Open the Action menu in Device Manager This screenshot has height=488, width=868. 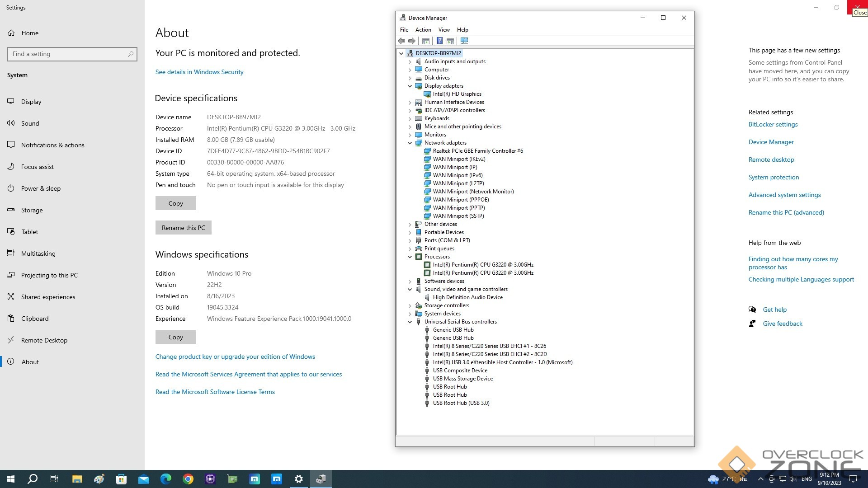tap(423, 30)
